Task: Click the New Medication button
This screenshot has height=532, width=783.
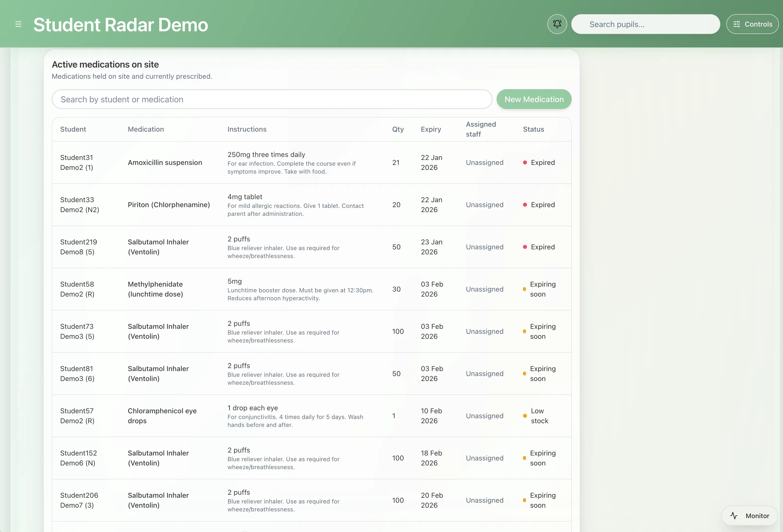Action: (534, 99)
